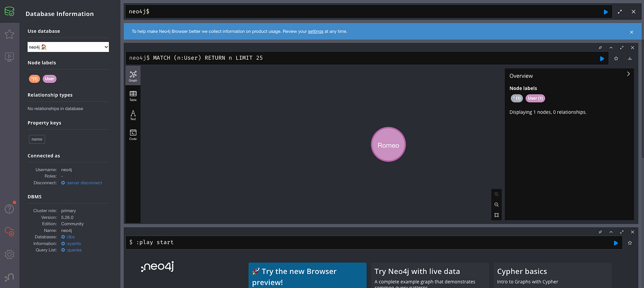Favorite the :play start command
This screenshot has height=288, width=644.
tap(630, 243)
